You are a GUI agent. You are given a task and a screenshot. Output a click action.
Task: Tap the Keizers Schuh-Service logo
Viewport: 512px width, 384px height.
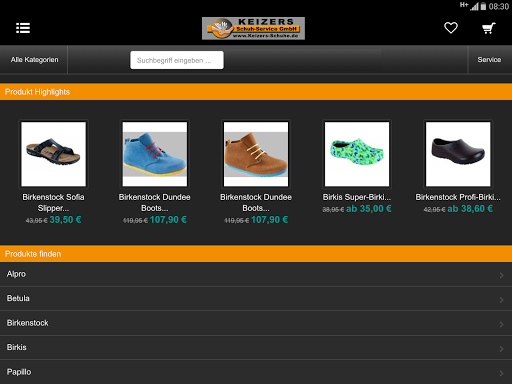click(x=253, y=28)
